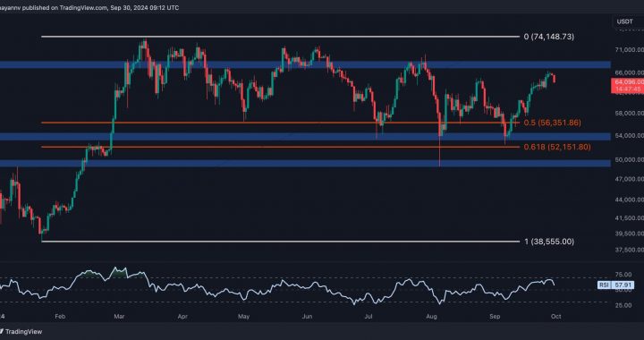This screenshot has height=340, width=644.
Task: Click the Sep label on time axis
Action: tap(495, 317)
